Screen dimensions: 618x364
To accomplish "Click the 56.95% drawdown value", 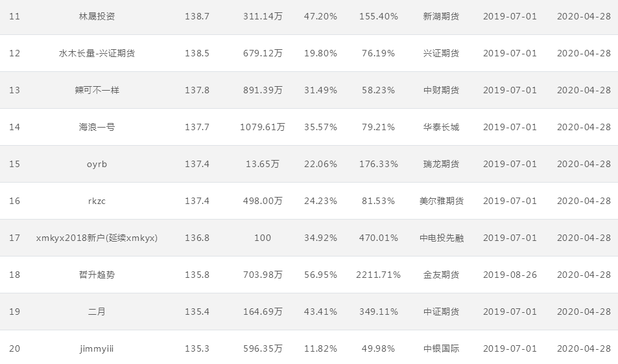I will coord(320,275).
